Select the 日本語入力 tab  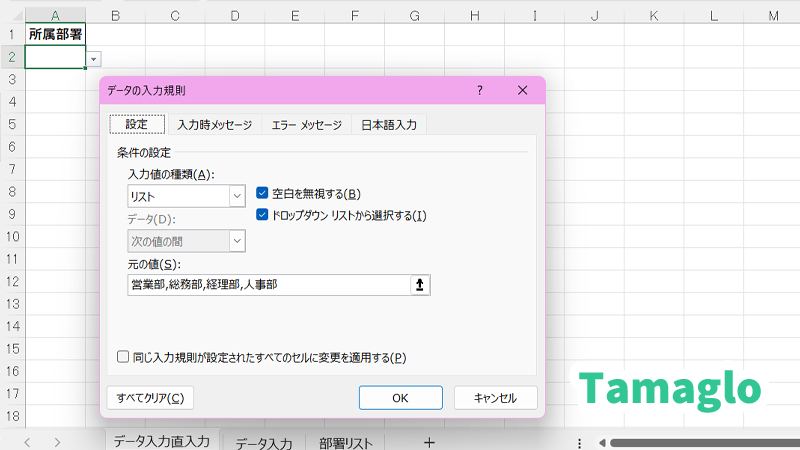coord(390,125)
